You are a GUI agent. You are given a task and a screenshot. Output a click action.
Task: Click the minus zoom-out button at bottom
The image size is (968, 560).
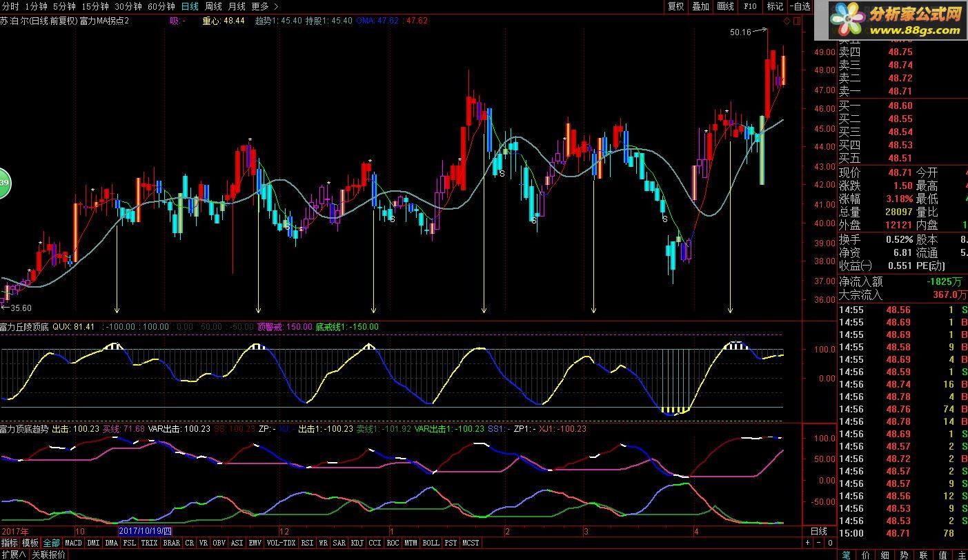(x=819, y=543)
